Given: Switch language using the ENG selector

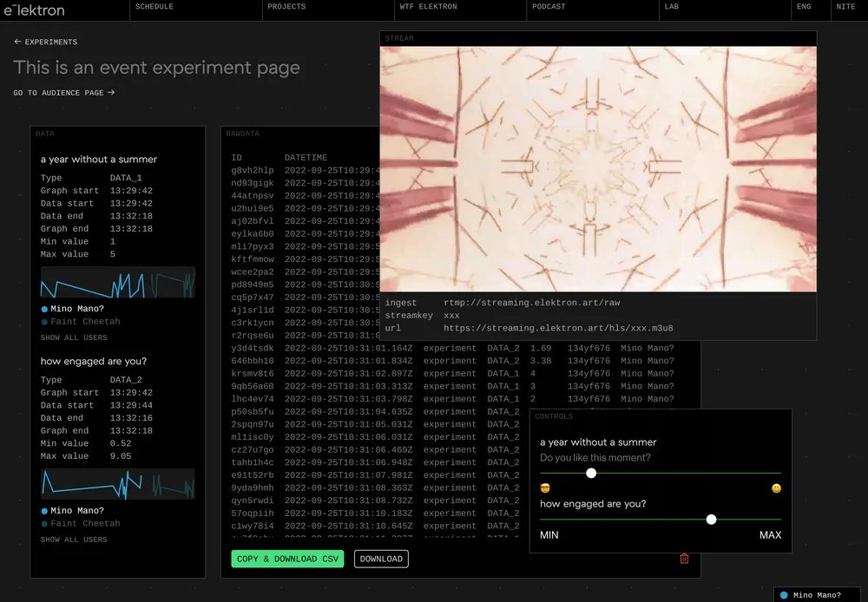Looking at the screenshot, I should pos(804,7).
